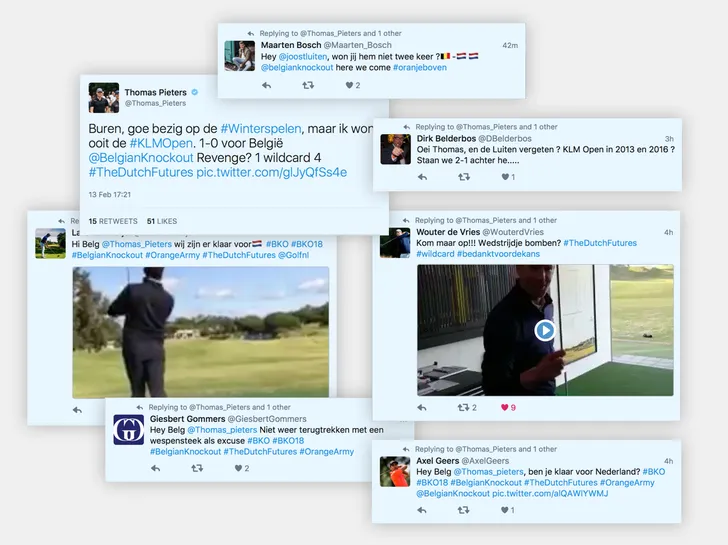
Task: Retweet Dirk Belderbos's tweet
Action: (x=464, y=177)
